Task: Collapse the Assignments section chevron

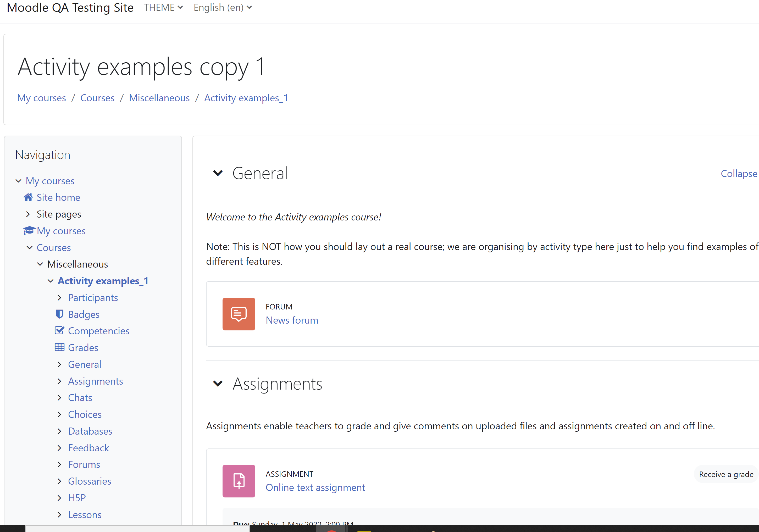Action: 218,384
